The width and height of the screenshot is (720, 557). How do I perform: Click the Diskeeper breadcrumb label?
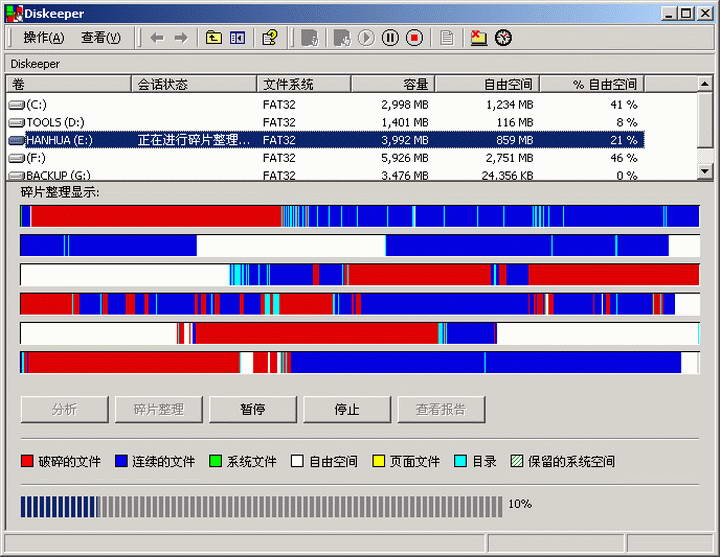[x=35, y=64]
